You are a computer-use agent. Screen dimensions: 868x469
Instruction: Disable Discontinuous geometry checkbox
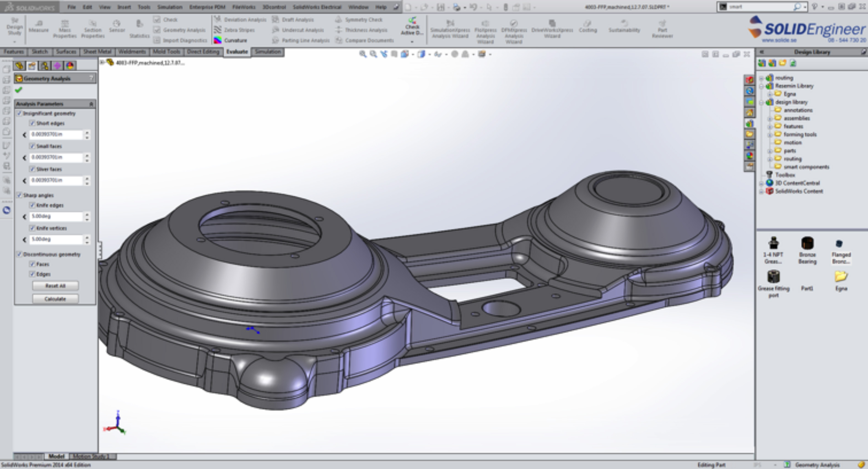point(19,254)
